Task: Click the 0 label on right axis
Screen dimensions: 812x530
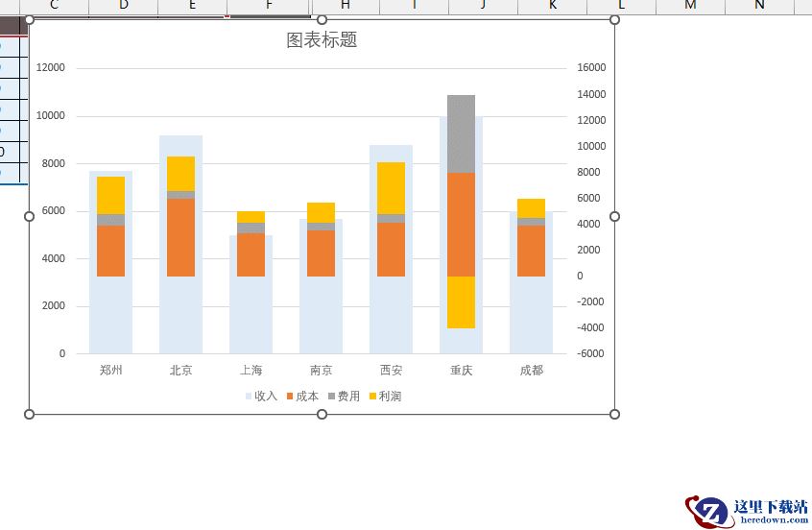Action: 580,276
